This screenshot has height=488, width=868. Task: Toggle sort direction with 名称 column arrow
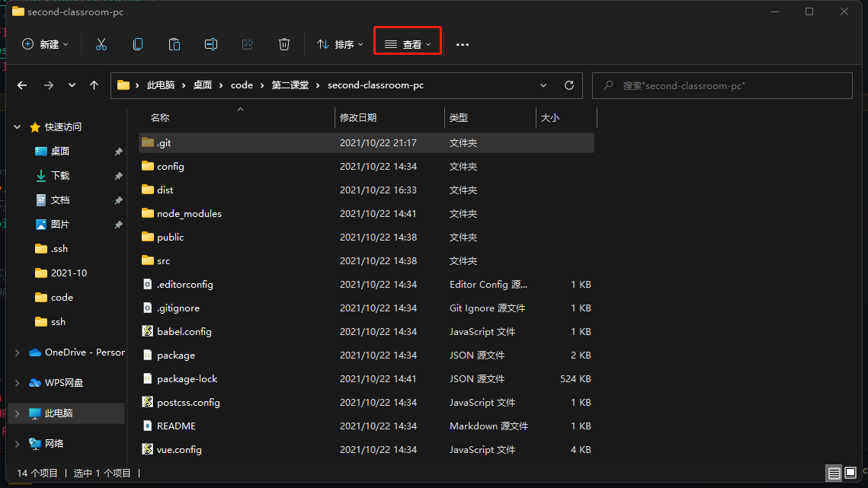coord(240,110)
